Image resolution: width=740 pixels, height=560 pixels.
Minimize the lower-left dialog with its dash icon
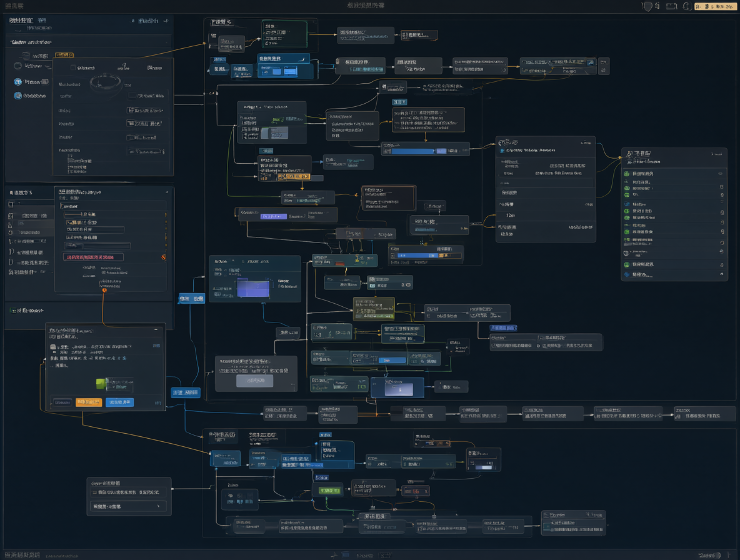156,330
